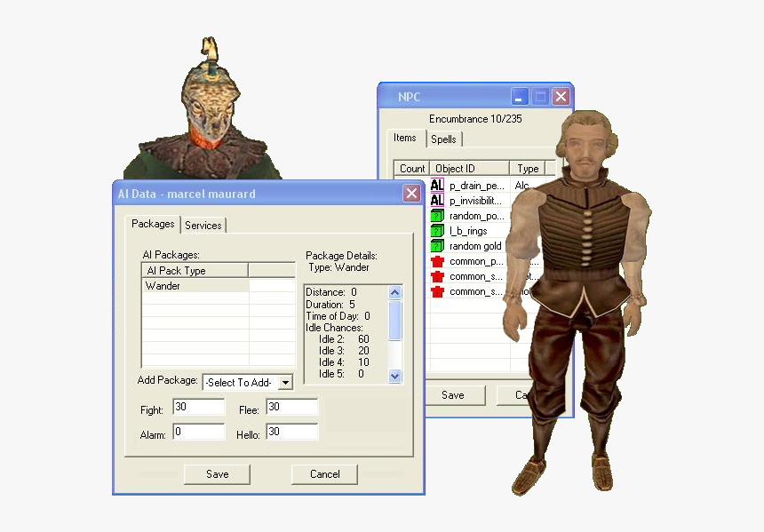The height and width of the screenshot is (532, 764).
Task: Click red clothing icon beside common_p...
Action: click(437, 261)
